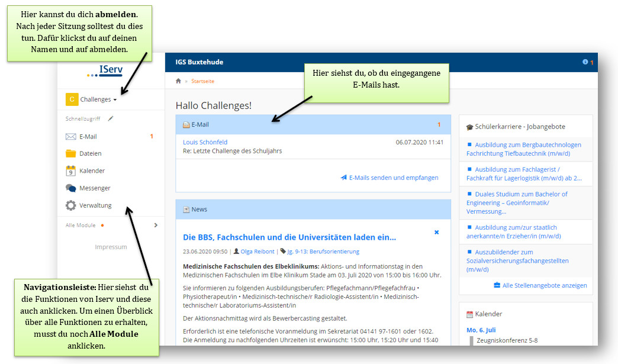Click the blue info notification icon
618x364 pixels.
pyautogui.click(x=585, y=62)
